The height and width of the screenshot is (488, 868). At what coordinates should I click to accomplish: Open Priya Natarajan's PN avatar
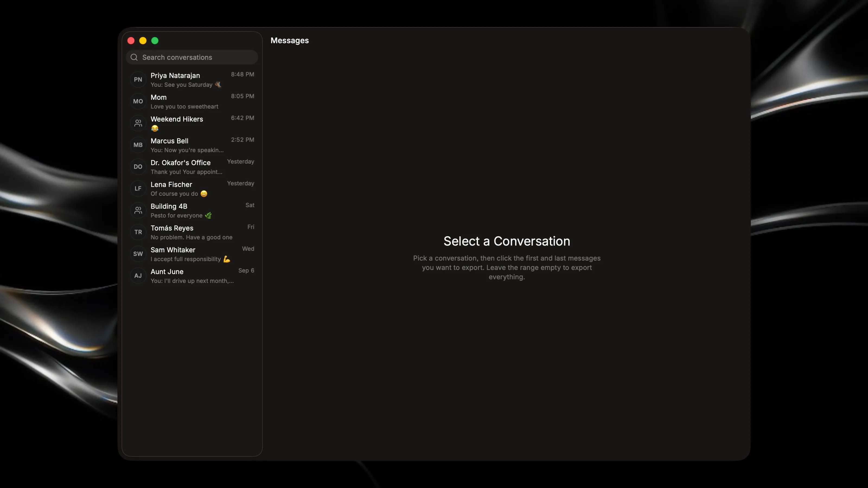[x=138, y=79]
